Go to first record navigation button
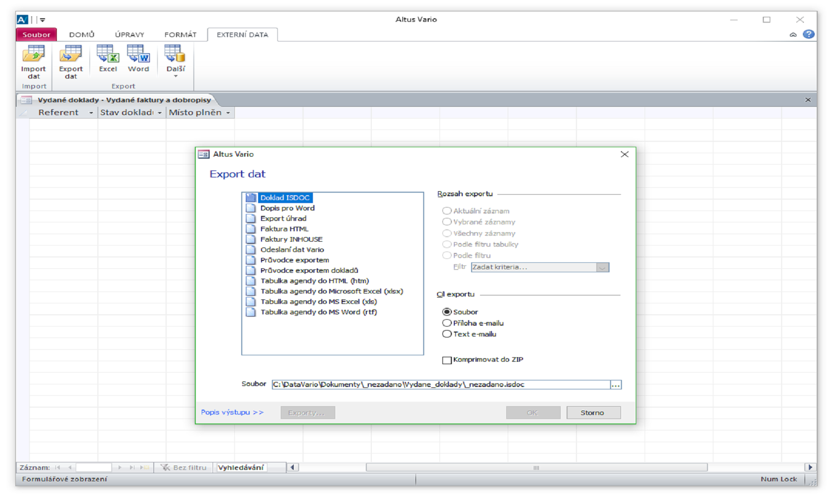Screen dimensions: 835x504 point(58,467)
